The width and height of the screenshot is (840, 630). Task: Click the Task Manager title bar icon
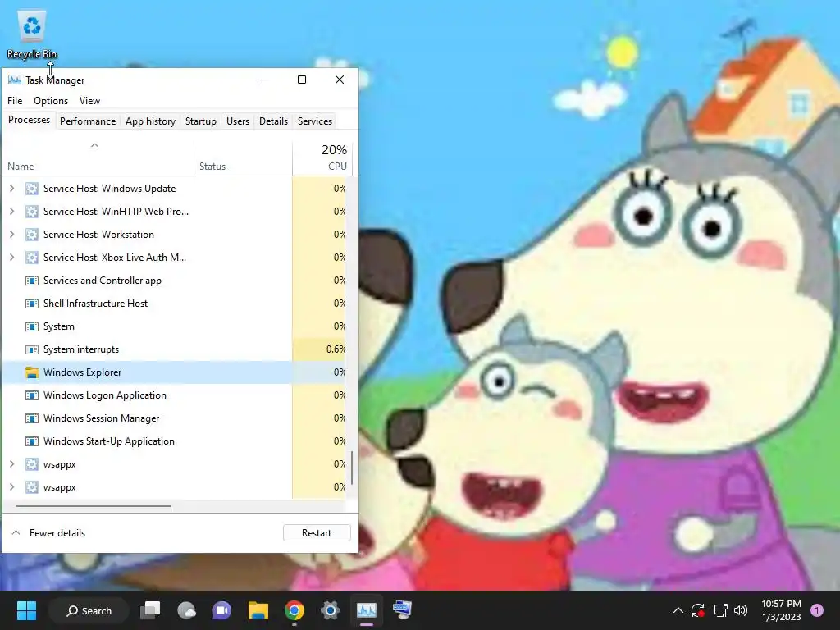point(15,80)
